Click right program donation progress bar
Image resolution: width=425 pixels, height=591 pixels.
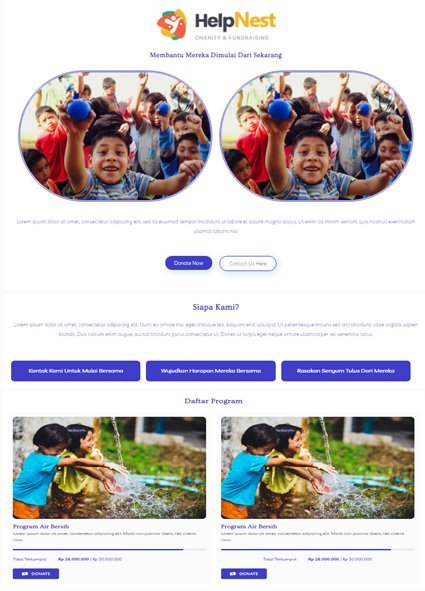pyautogui.click(x=318, y=550)
